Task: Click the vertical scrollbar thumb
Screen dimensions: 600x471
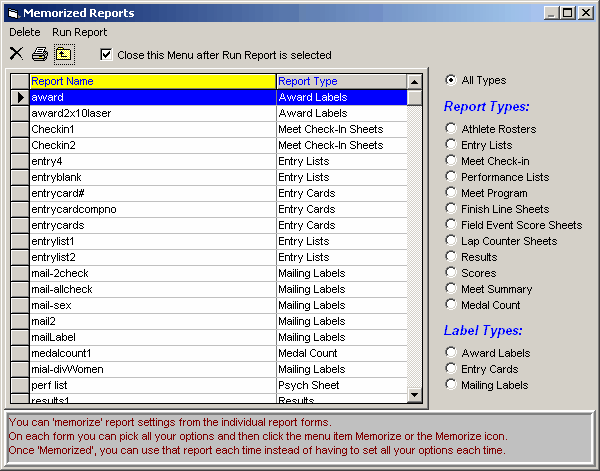Action: pyautogui.click(x=414, y=97)
